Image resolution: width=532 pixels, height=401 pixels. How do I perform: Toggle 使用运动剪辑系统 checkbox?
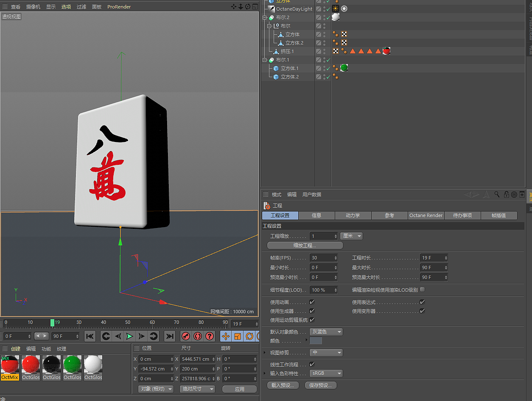point(312,320)
